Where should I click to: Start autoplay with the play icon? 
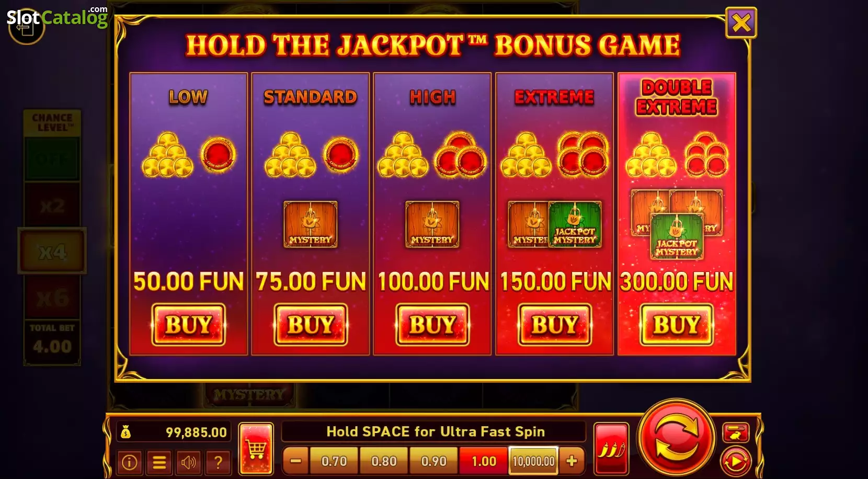coord(736,461)
